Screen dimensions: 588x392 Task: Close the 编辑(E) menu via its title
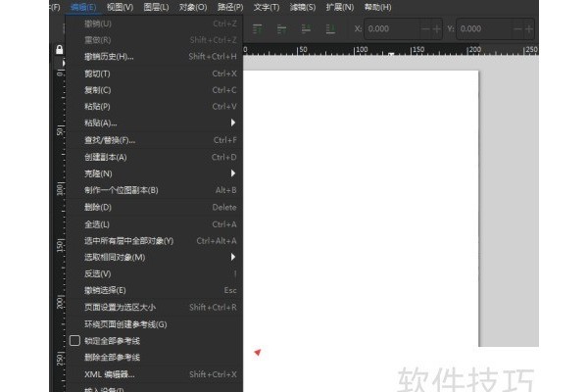pos(83,7)
